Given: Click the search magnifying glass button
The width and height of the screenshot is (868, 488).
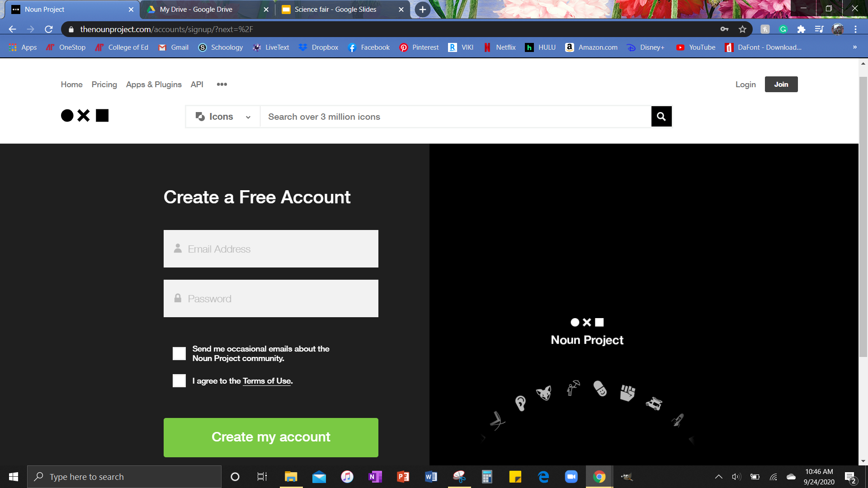Looking at the screenshot, I should click(x=660, y=116).
